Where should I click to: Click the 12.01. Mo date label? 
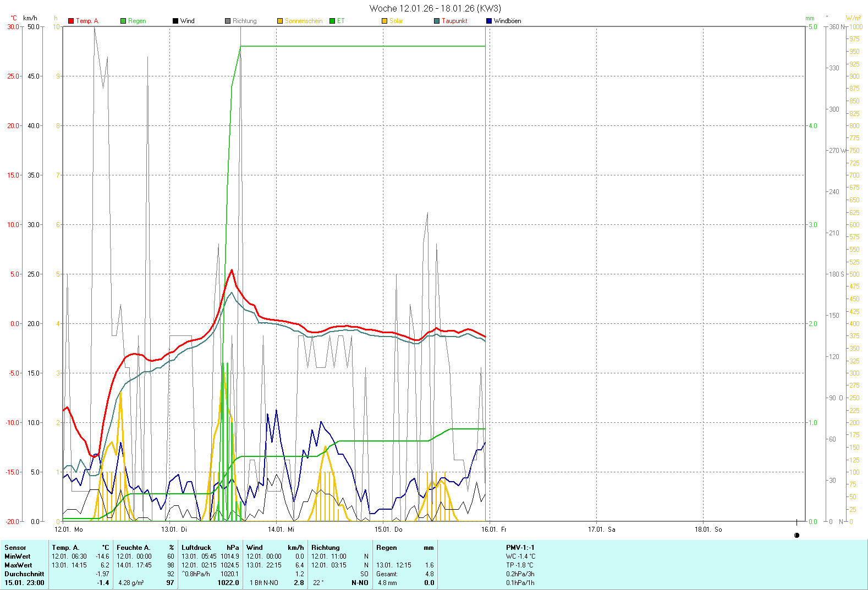pyautogui.click(x=69, y=530)
